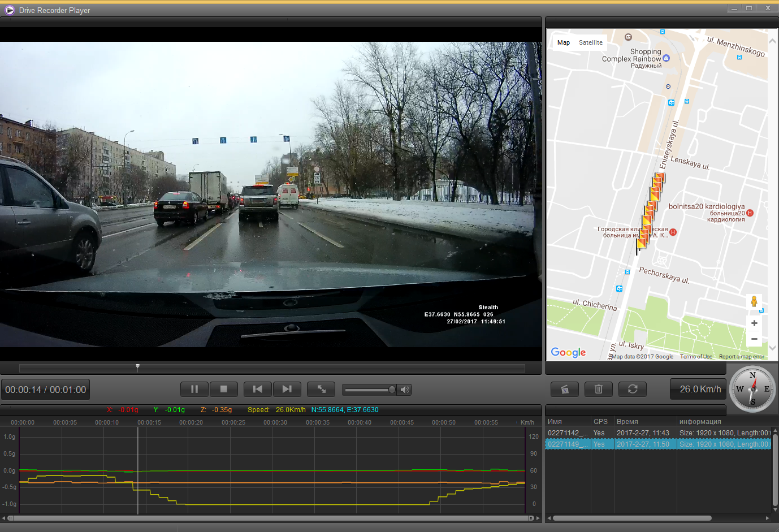Delete the selected recording with trash icon
The image size is (779, 532).
point(599,389)
